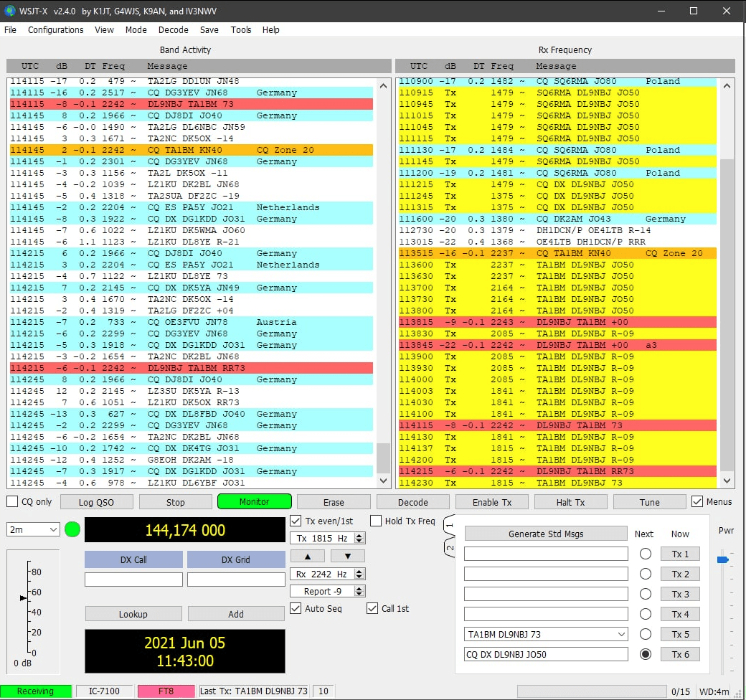
Task: Click the Erase button
Action: click(x=334, y=502)
